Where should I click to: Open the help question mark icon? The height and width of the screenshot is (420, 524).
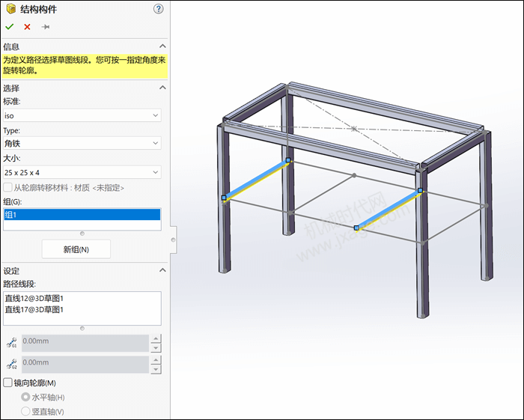tap(159, 9)
